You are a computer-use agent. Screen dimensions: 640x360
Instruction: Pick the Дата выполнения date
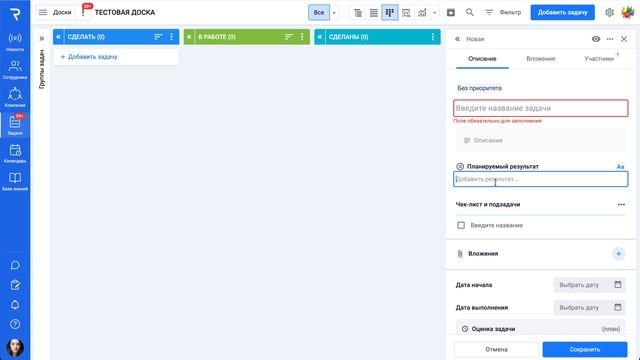pos(589,307)
